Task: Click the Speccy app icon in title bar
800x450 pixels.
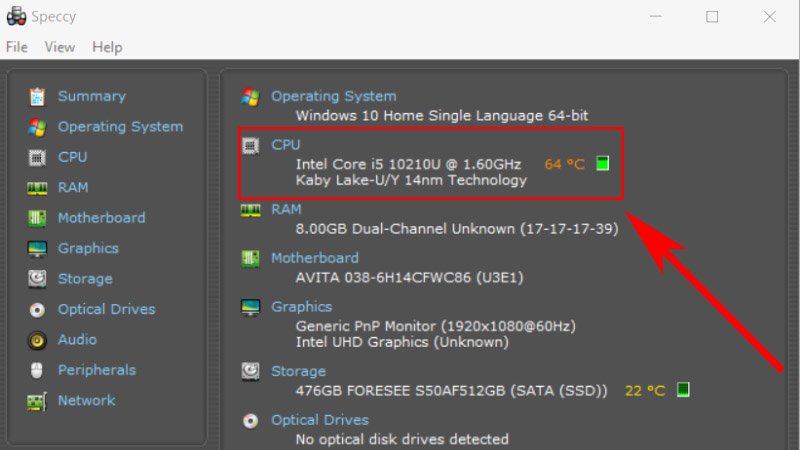Action: (16, 16)
